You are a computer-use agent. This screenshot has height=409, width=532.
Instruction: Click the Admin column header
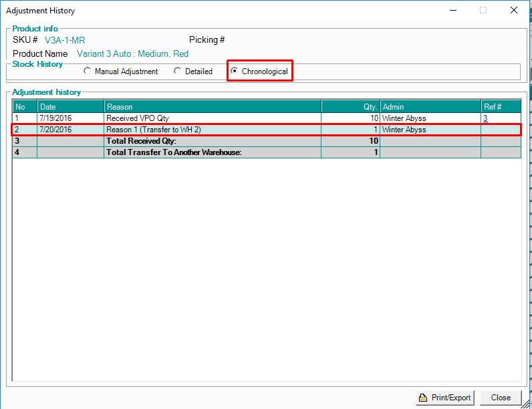430,106
